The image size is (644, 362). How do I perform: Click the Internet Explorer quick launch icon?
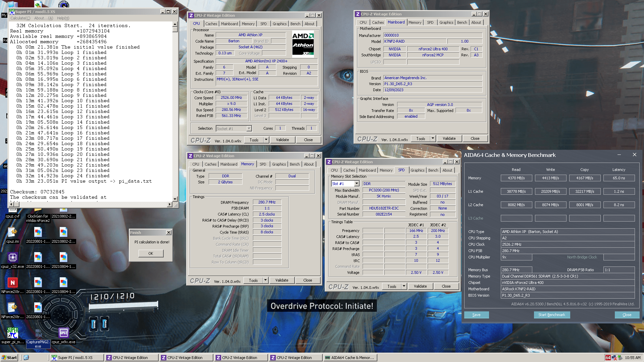click(26, 358)
